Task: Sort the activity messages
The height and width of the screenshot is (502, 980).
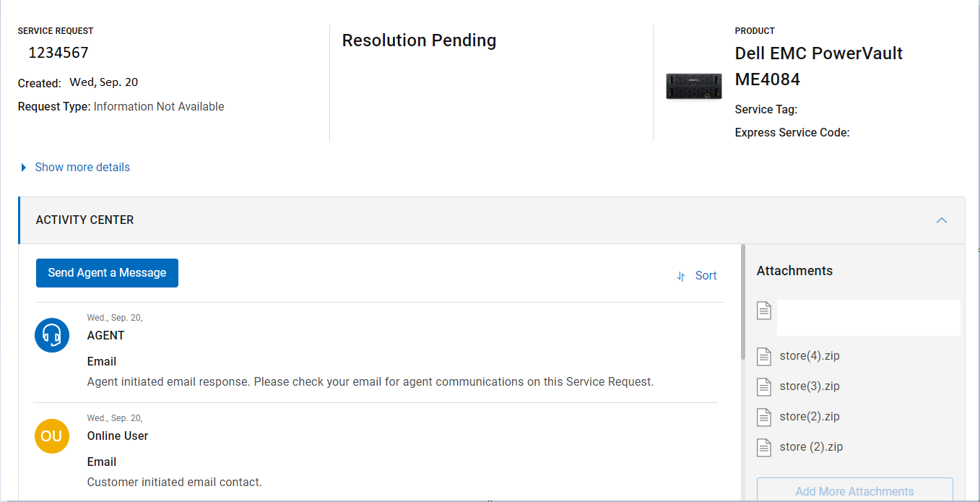Action: pos(697,276)
